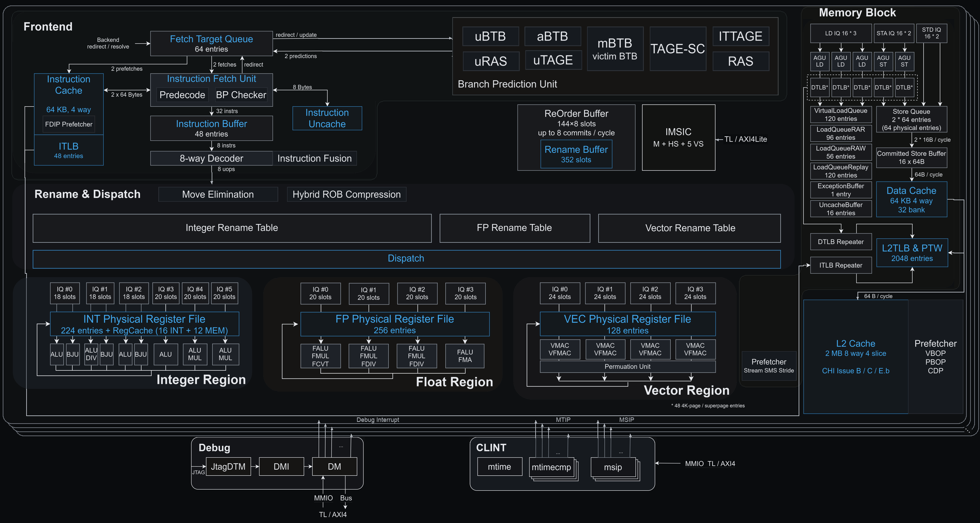Image resolution: width=980 pixels, height=523 pixels.
Task: Select the Vector Rename Table
Action: pyautogui.click(x=690, y=228)
